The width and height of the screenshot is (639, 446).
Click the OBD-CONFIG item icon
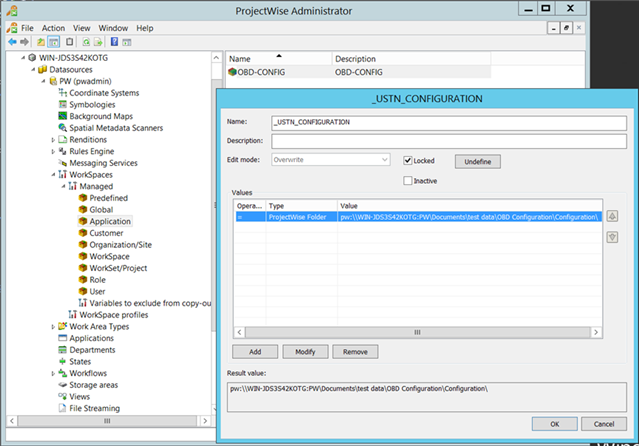[x=232, y=72]
